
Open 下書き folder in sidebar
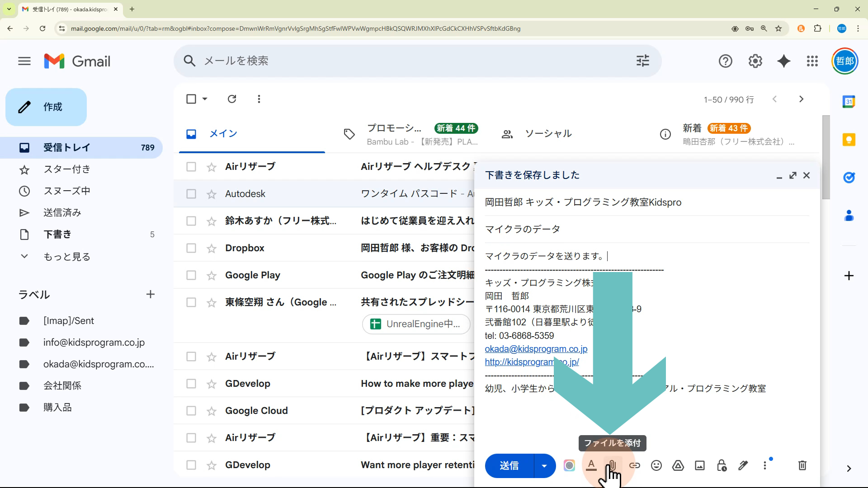tap(57, 235)
